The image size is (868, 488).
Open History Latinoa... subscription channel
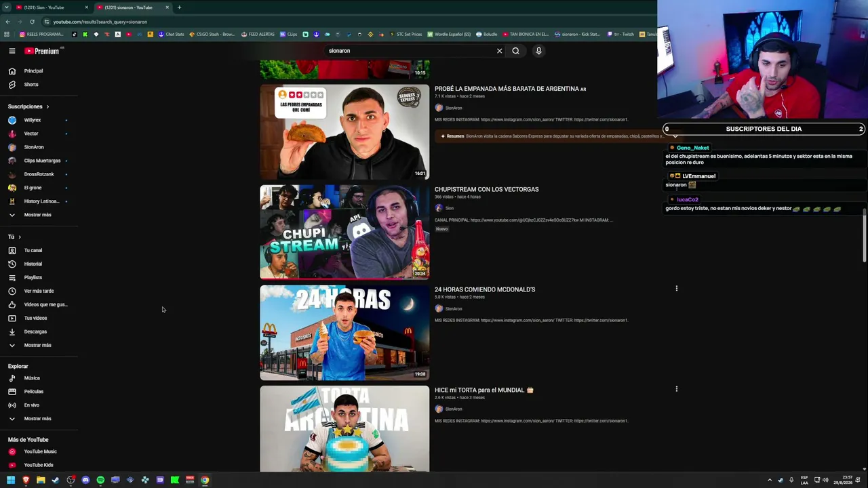click(39, 201)
